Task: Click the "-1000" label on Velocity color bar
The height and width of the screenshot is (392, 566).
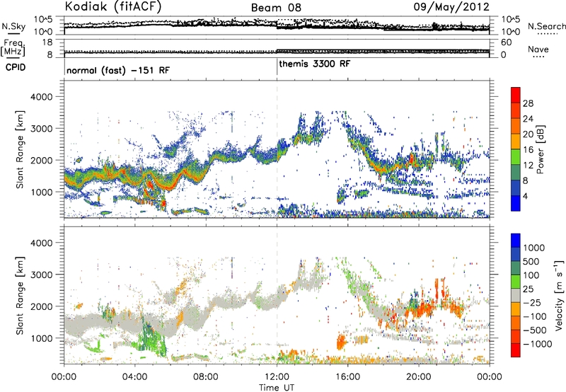Action: [537, 344]
